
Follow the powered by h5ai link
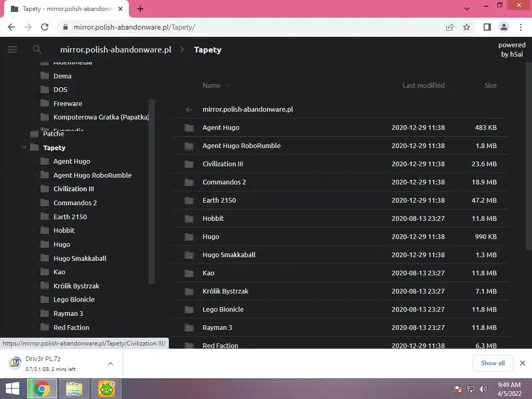[512, 49]
